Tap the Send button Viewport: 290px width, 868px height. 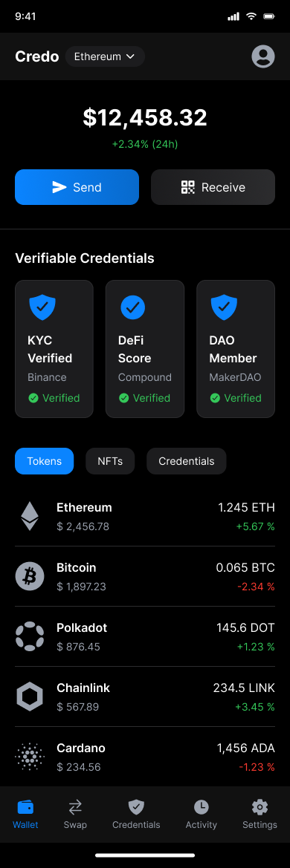(x=77, y=187)
